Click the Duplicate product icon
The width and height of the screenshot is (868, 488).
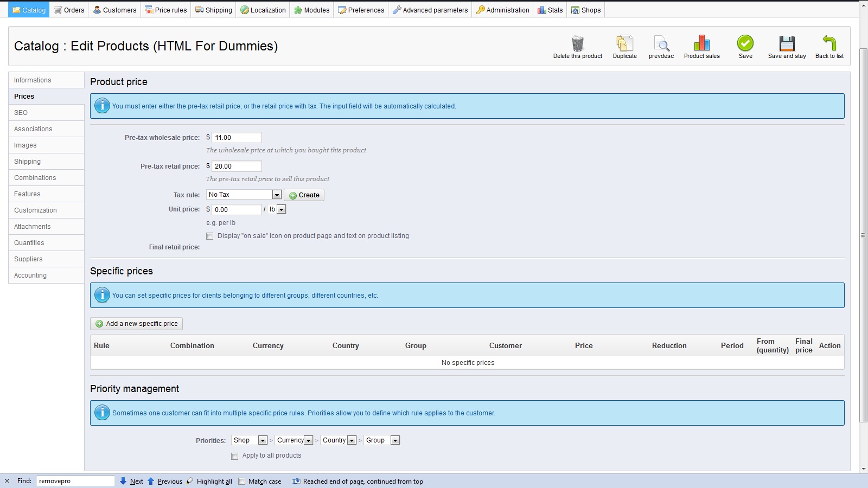point(624,43)
